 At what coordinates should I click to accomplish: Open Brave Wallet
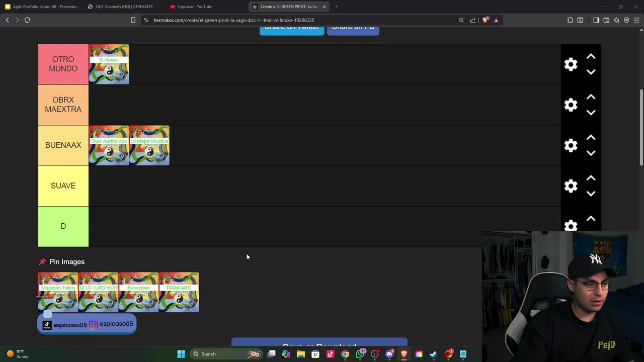606,20
